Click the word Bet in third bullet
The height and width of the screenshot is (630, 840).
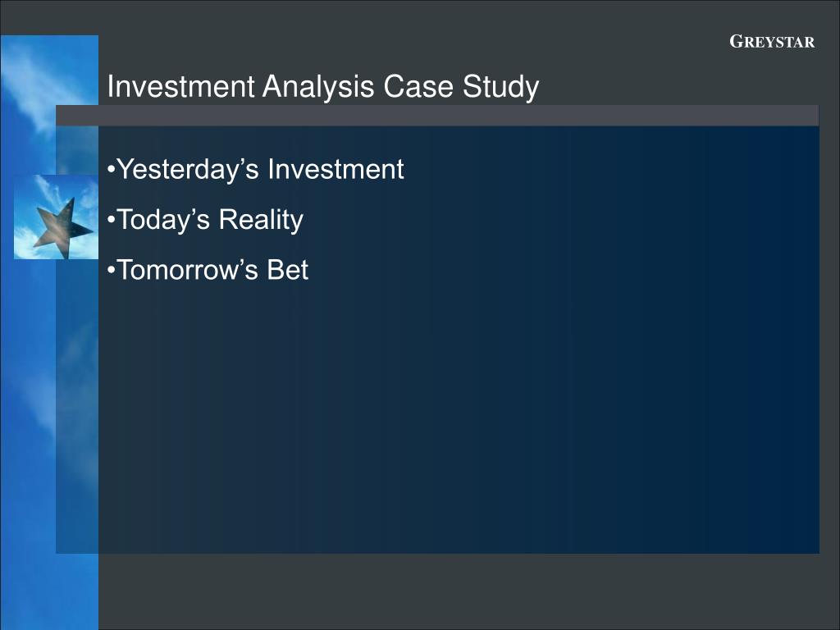click(288, 269)
